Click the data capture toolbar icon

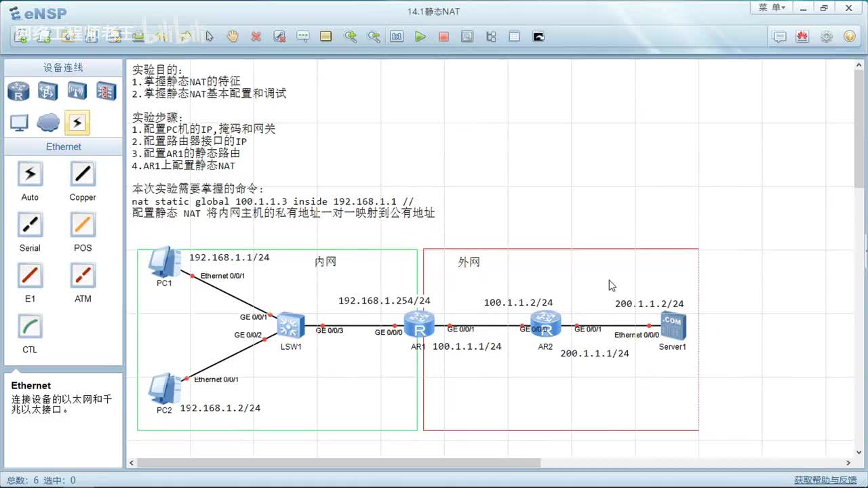(x=467, y=37)
